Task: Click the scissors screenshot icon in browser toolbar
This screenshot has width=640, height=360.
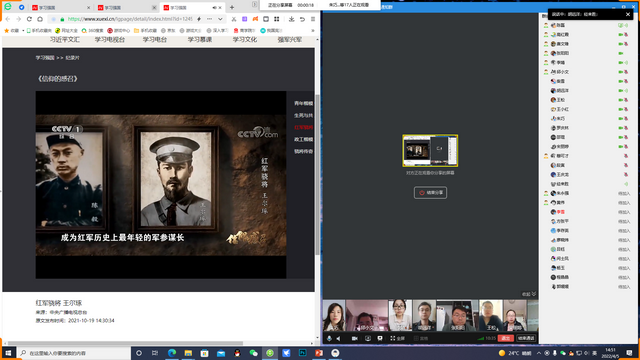Action: tap(234, 19)
